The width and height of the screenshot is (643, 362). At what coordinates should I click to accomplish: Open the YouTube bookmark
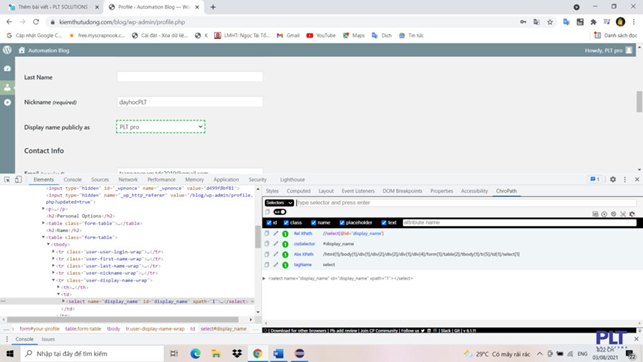pyautogui.click(x=321, y=36)
